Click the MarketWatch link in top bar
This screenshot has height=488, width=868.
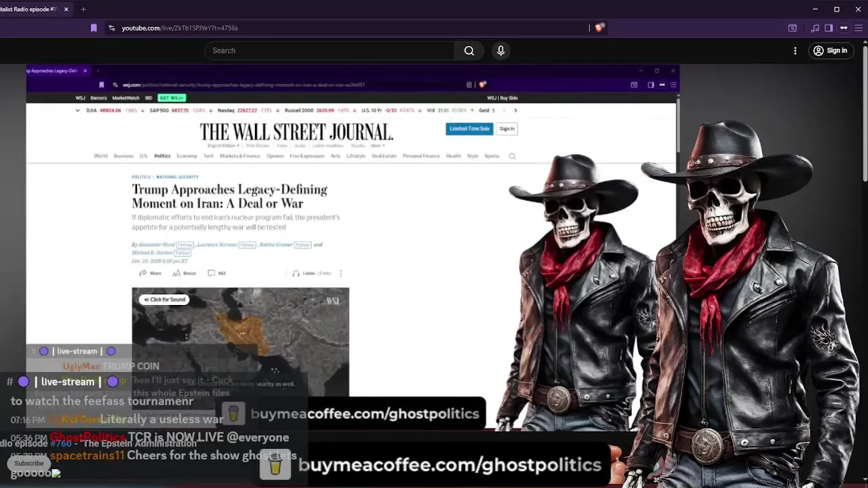click(125, 98)
